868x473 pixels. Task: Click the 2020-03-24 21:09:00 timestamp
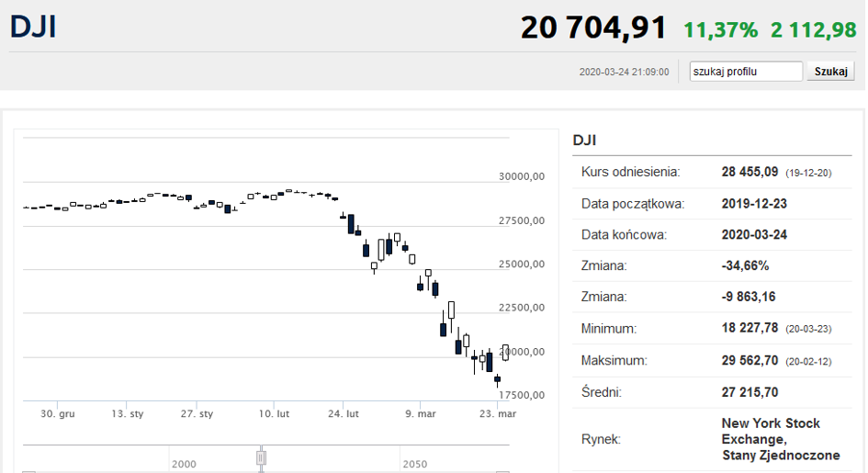click(x=624, y=72)
